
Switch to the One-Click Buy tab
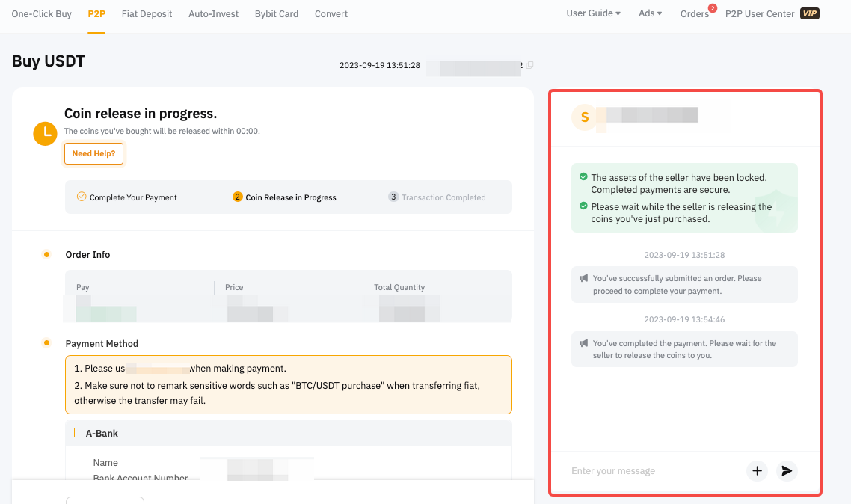tap(42, 14)
